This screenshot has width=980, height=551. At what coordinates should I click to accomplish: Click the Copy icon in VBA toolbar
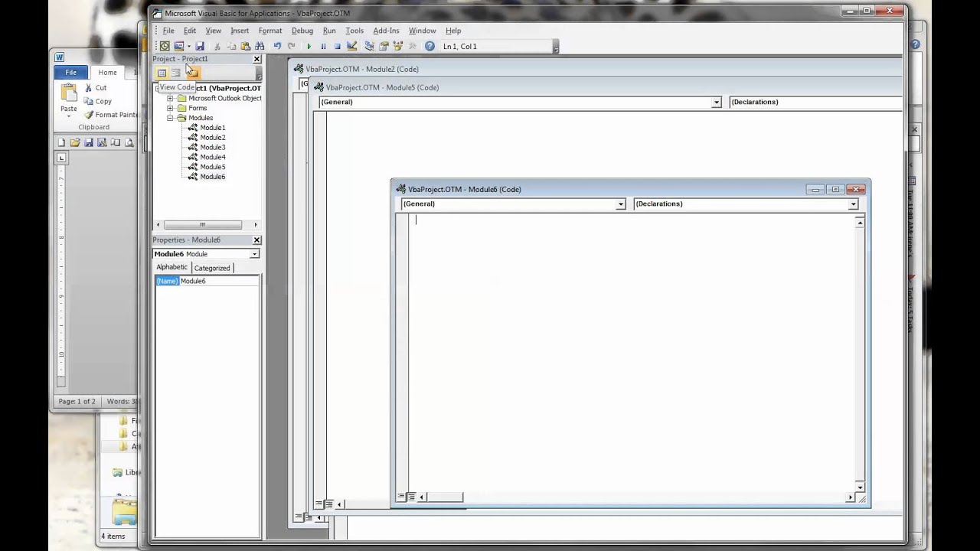pos(231,46)
